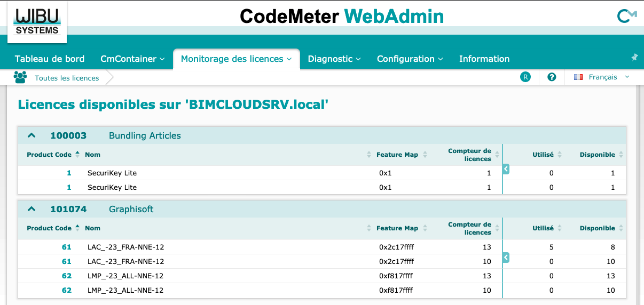
Task: Sort Bundling Articles by Disponible arrows
Action: [x=622, y=155]
